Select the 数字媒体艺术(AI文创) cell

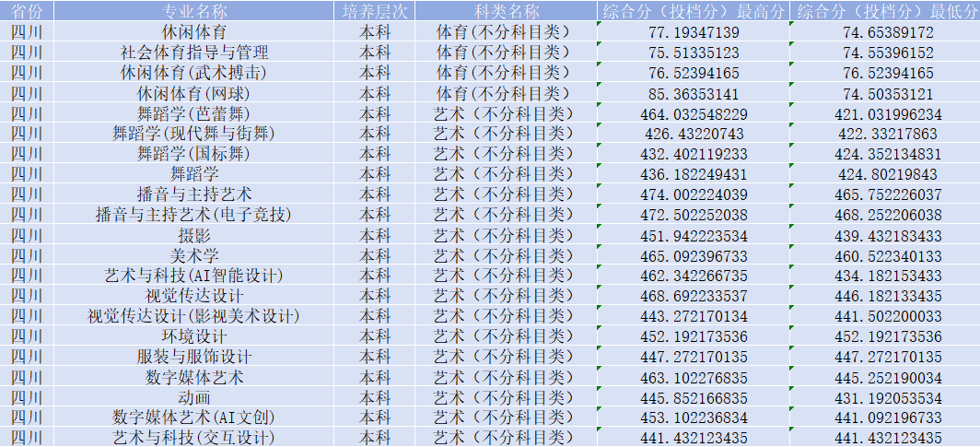tap(194, 418)
